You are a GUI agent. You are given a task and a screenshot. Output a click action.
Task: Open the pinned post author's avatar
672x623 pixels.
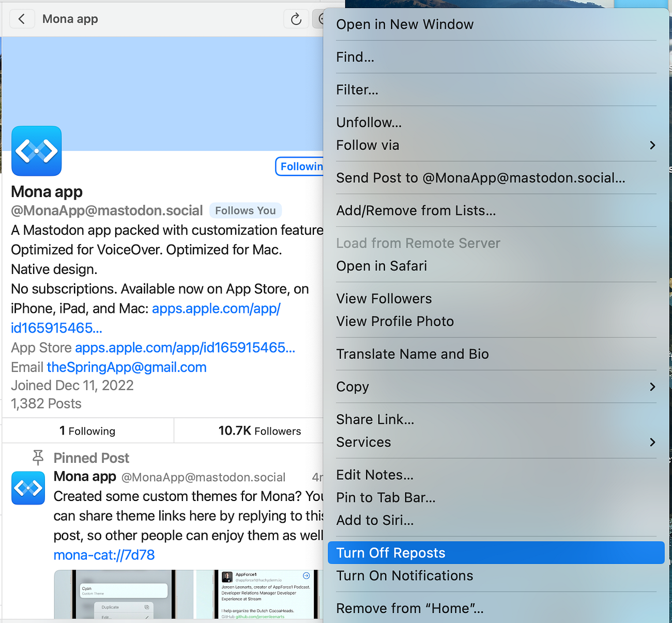(28, 488)
